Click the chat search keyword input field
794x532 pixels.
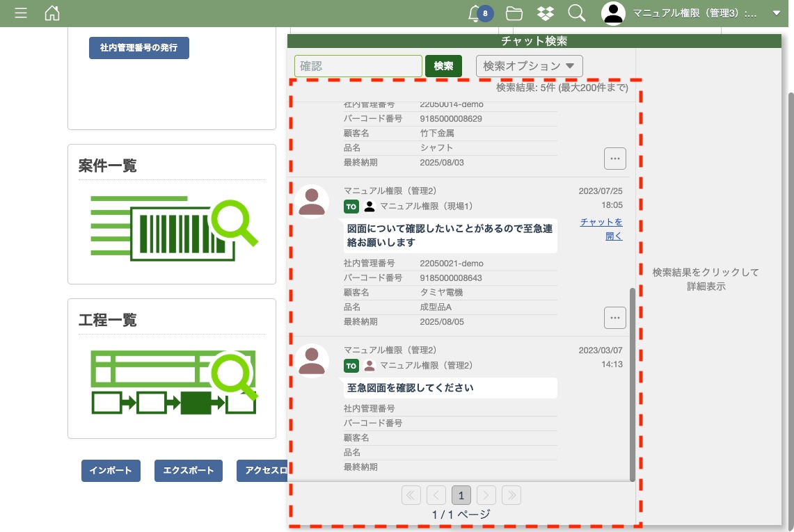[358, 66]
